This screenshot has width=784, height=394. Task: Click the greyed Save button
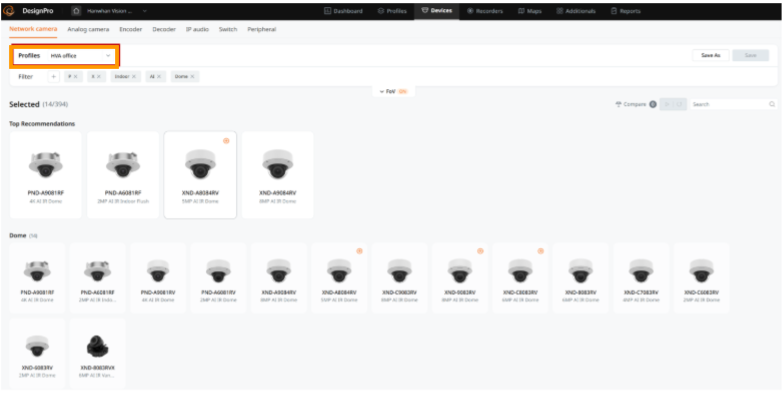[x=750, y=56]
